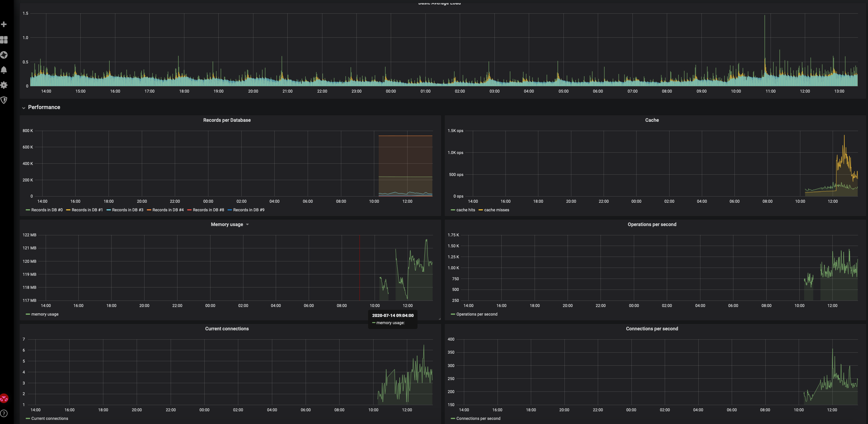This screenshot has width=868, height=424.
Task: Collapse the Performance row chevron
Action: [x=24, y=108]
